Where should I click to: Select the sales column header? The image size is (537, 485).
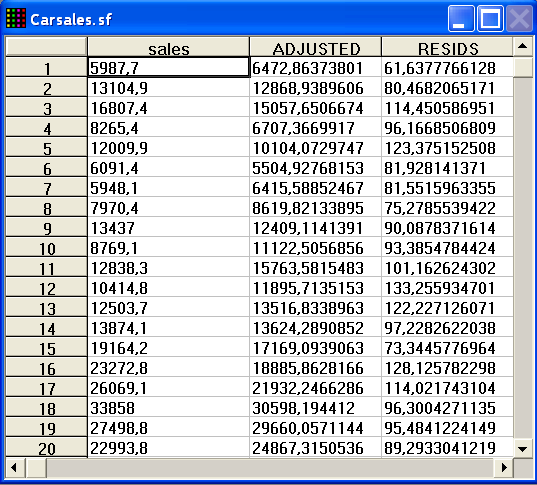click(x=168, y=47)
